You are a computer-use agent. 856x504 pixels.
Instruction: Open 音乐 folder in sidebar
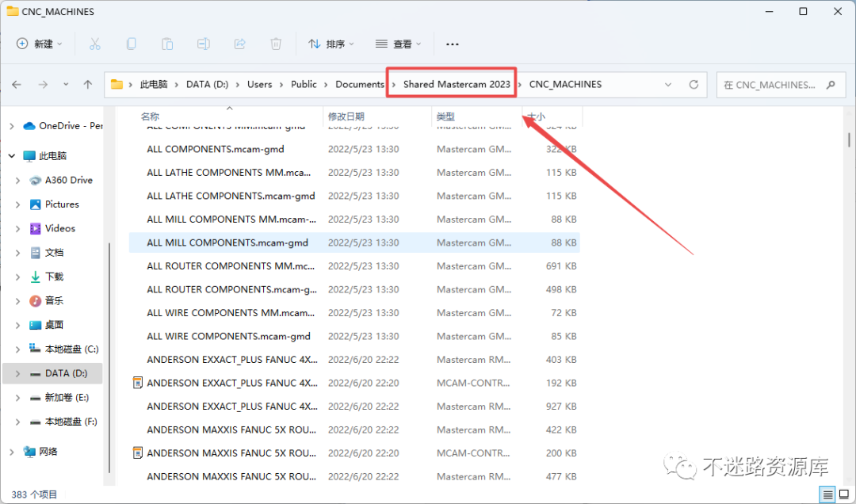click(47, 300)
